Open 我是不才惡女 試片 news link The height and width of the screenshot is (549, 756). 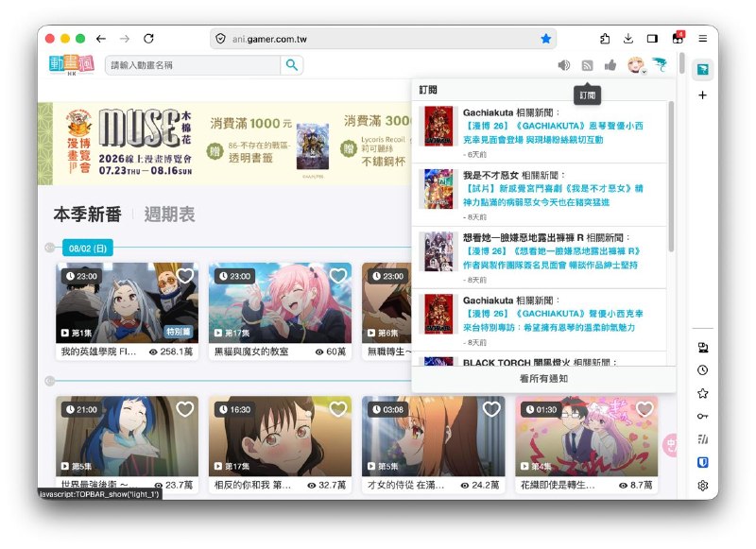553,196
